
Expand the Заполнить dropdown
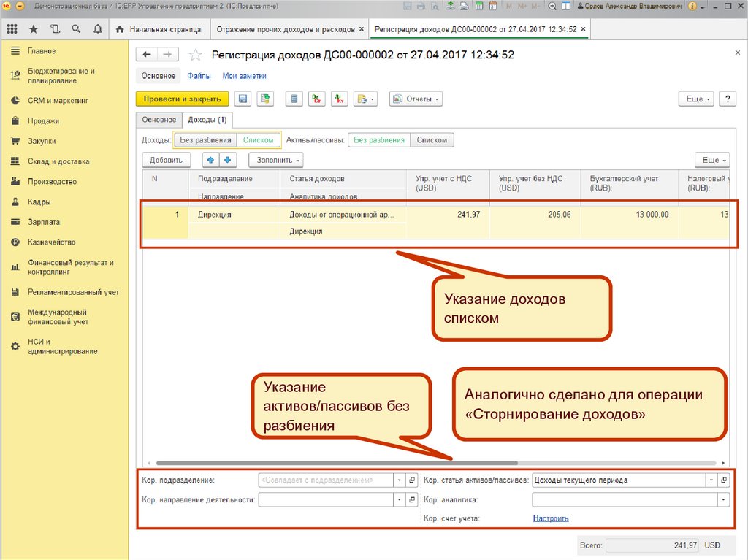click(x=275, y=160)
